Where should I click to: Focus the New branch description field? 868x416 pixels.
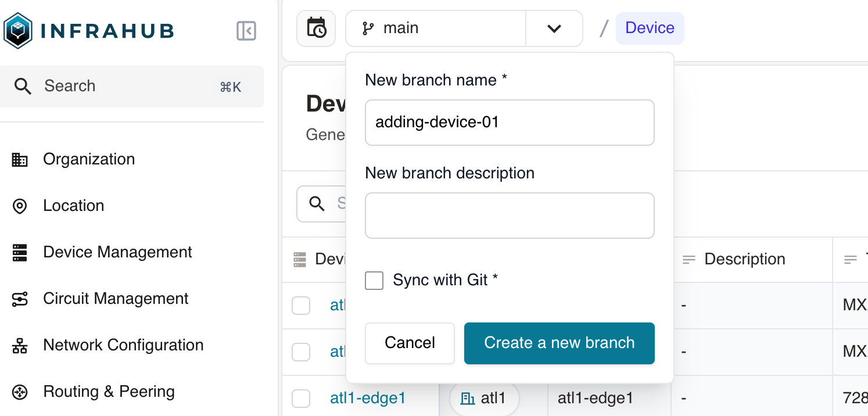[x=510, y=216]
